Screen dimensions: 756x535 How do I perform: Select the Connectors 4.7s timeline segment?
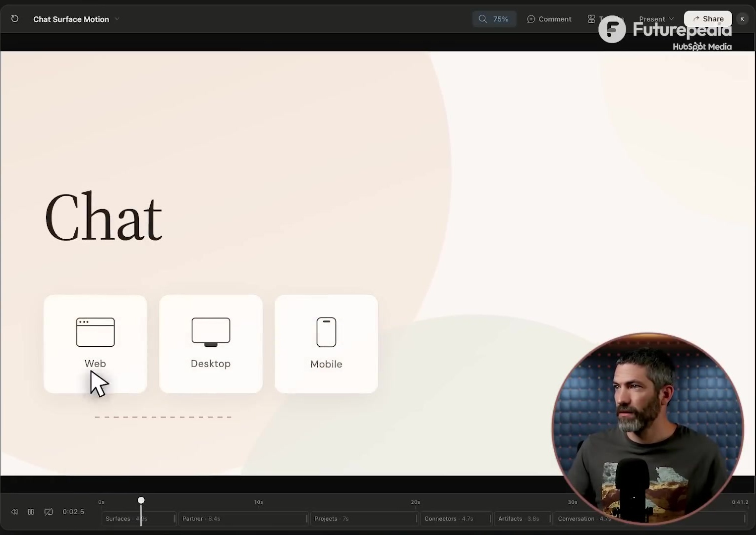(x=457, y=519)
